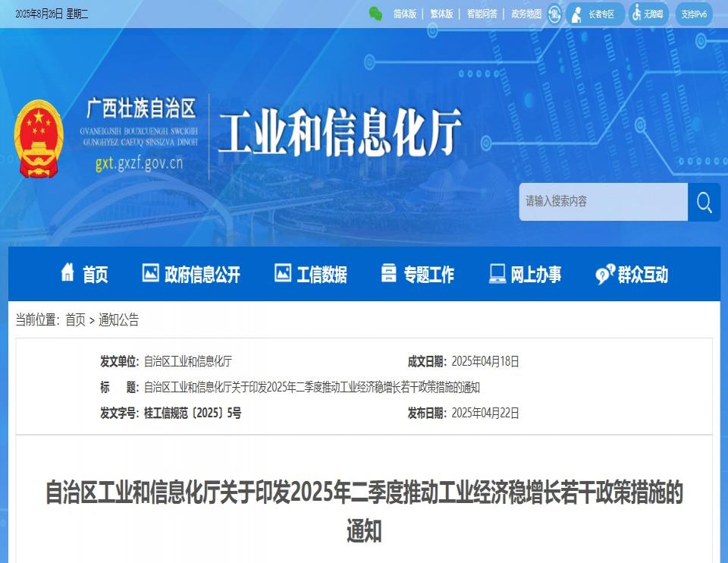
Task: Switch to 繁体版 traditional version
Action: tap(441, 14)
